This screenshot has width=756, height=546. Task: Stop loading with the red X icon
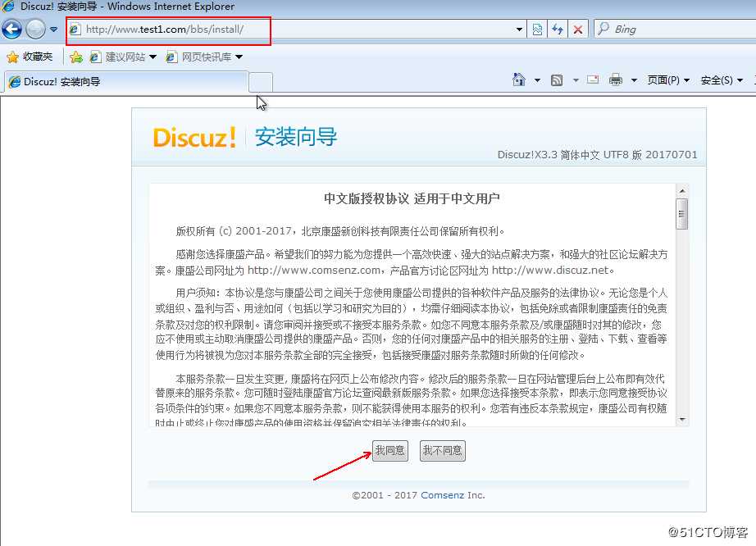click(x=577, y=30)
